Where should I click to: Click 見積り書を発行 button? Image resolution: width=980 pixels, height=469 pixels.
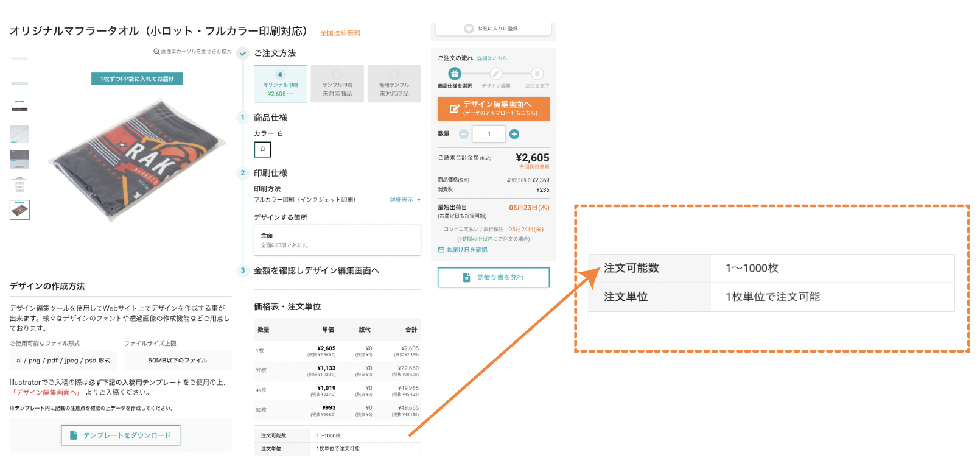[494, 277]
